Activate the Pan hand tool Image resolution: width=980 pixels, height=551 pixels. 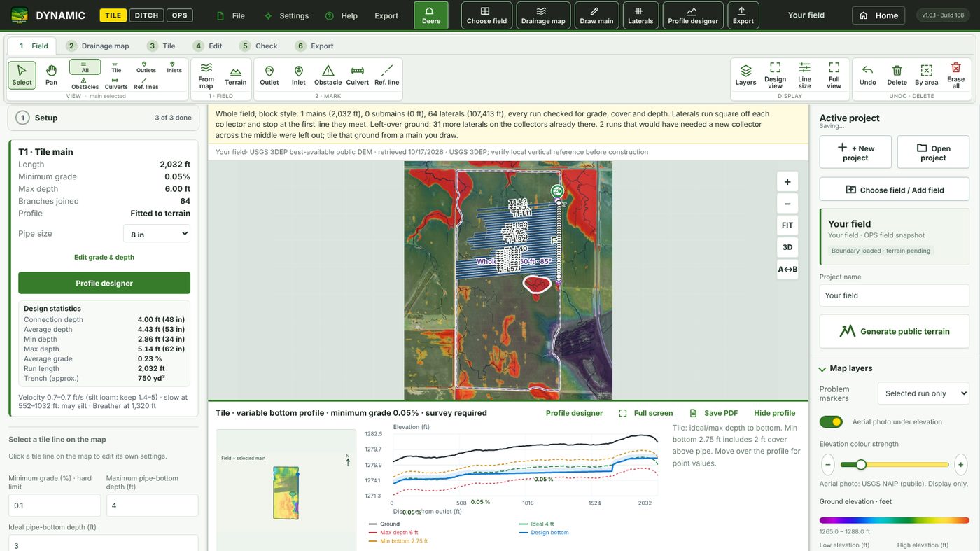tap(51, 74)
